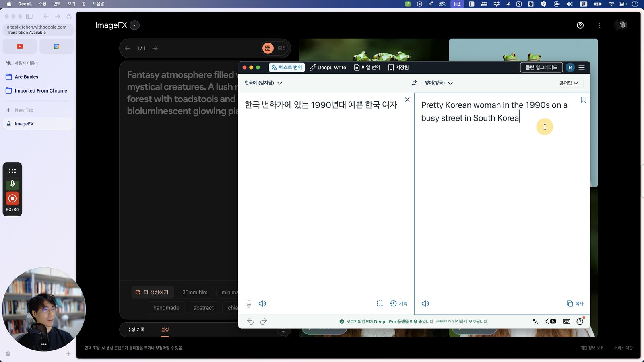Go to previous image in ImageFX

click(x=128, y=48)
